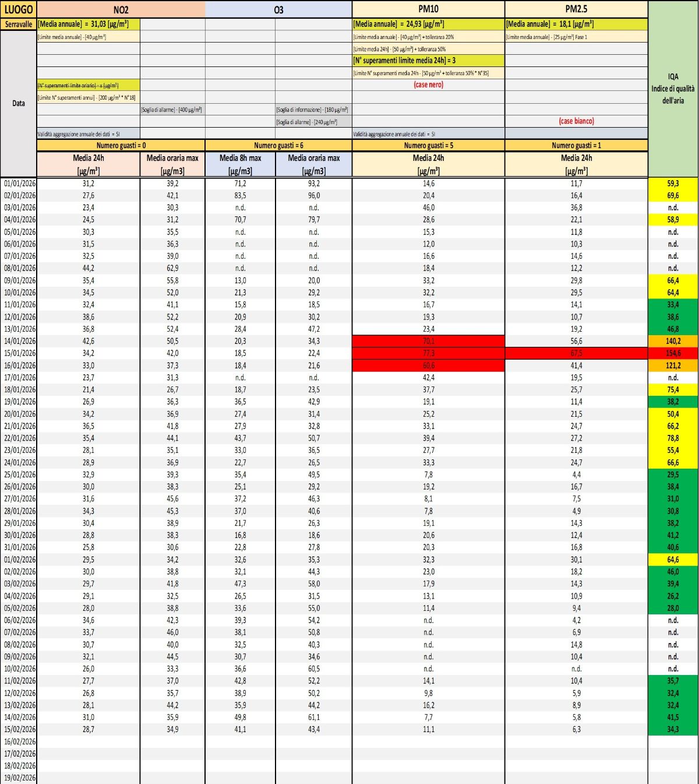Click the LUOGO header cell
The height and width of the screenshot is (784, 699).
[19, 9]
